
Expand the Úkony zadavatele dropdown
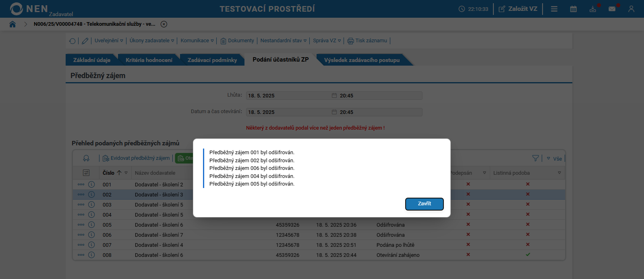[x=152, y=41]
